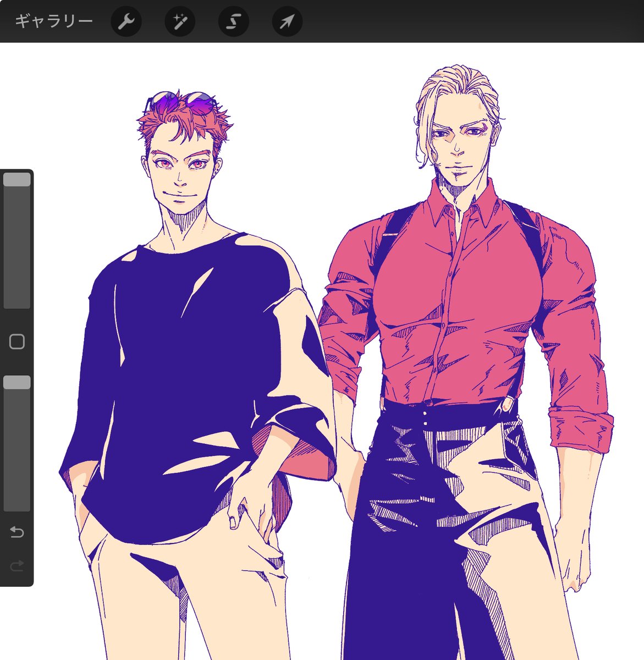
Task: Click the brush size slider handle
Action: pyautogui.click(x=17, y=180)
